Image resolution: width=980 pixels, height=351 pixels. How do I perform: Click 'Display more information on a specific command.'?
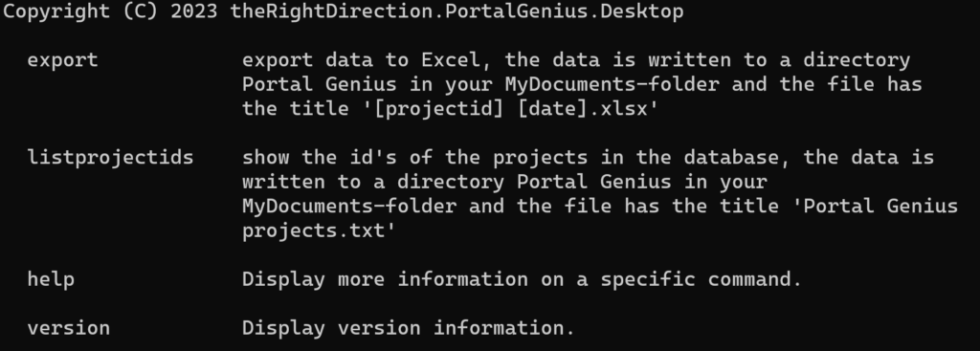click(x=522, y=279)
